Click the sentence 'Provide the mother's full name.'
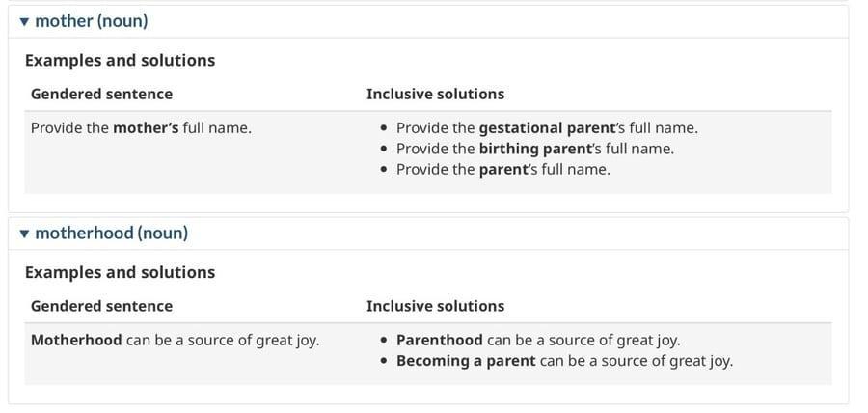The image size is (868, 413). pyautogui.click(x=141, y=128)
